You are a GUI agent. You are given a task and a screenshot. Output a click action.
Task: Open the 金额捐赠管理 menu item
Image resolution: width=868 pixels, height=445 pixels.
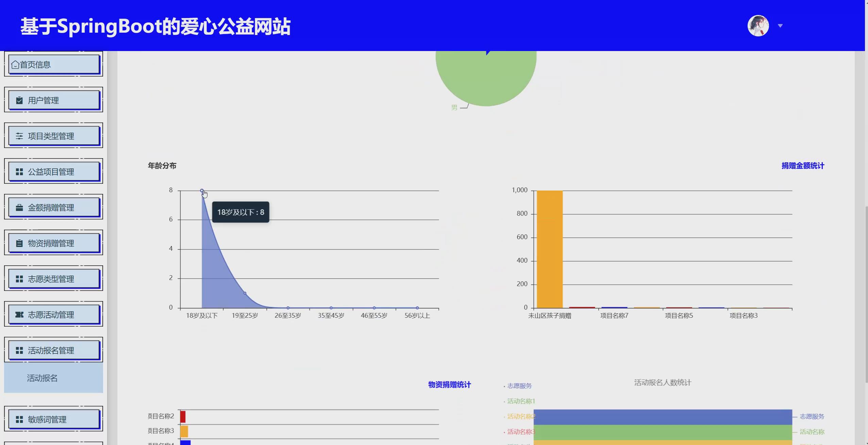(x=54, y=207)
